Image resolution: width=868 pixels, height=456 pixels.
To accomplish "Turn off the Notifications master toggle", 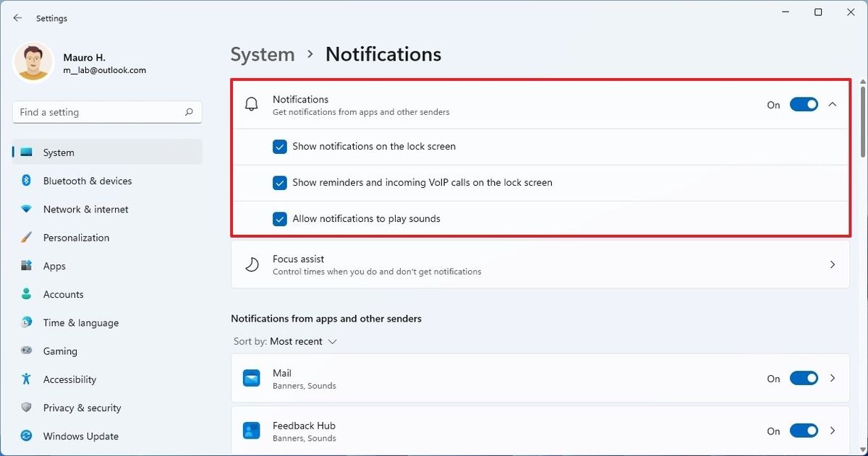I will tap(804, 104).
